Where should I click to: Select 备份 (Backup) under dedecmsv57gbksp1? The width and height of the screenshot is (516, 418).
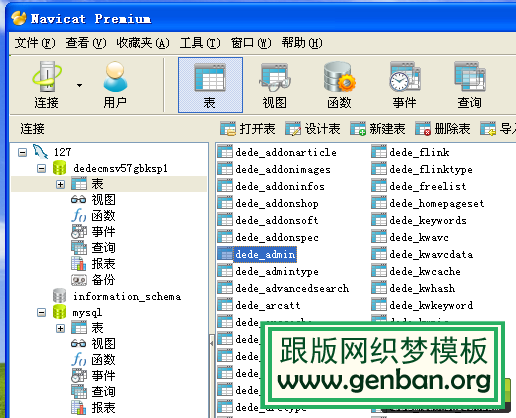pyautogui.click(x=93, y=280)
